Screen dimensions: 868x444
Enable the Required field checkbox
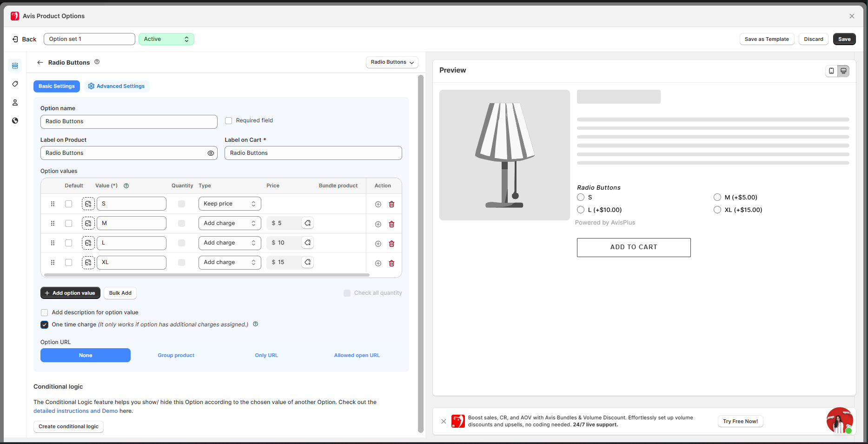[229, 120]
